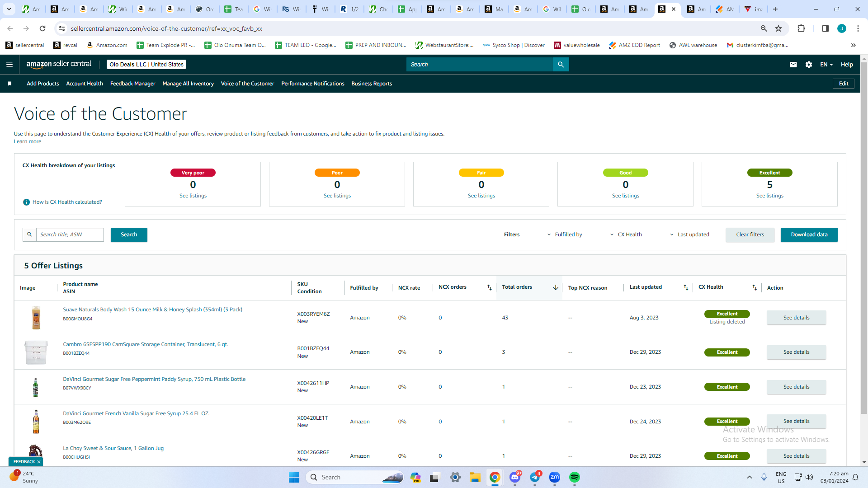Screen dimensions: 868x488
Task: Close the FEEDBACK tab widget
Action: coord(39,462)
